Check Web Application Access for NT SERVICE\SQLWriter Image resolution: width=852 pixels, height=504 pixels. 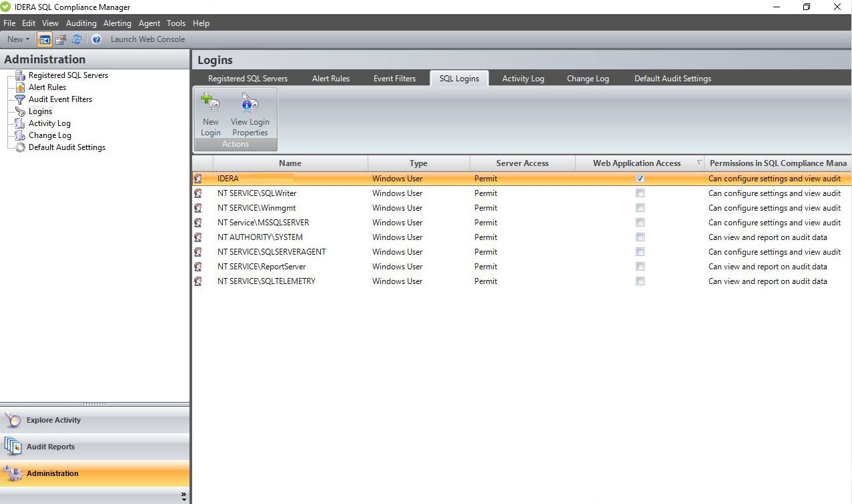tap(641, 193)
